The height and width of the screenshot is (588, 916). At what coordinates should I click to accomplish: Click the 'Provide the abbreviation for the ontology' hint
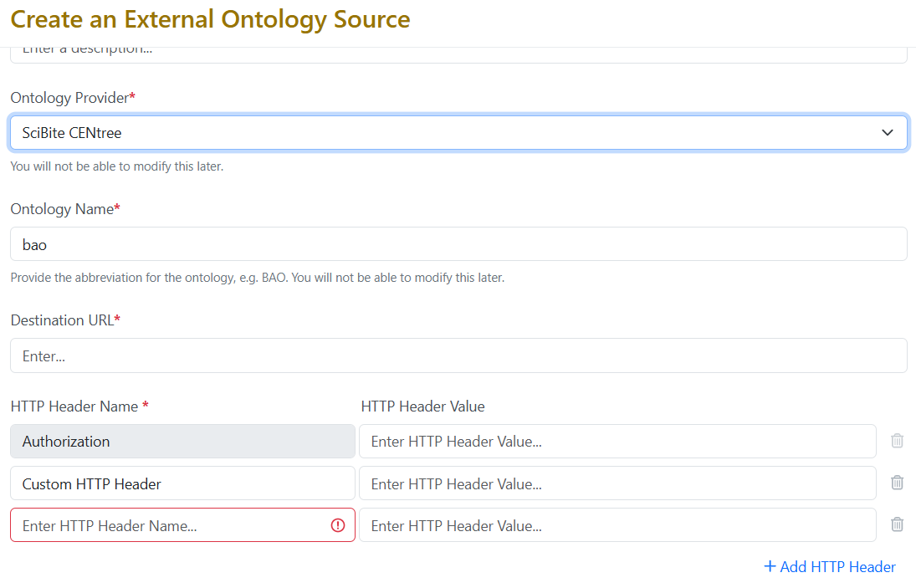[x=257, y=278]
